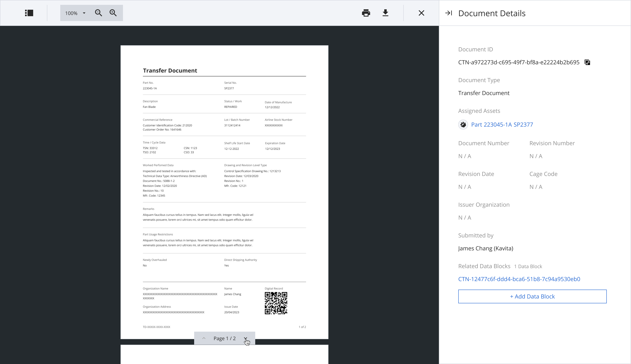The height and width of the screenshot is (364, 631).
Task: Toggle the thumbnail sidebar list icon
Action: pyautogui.click(x=29, y=13)
